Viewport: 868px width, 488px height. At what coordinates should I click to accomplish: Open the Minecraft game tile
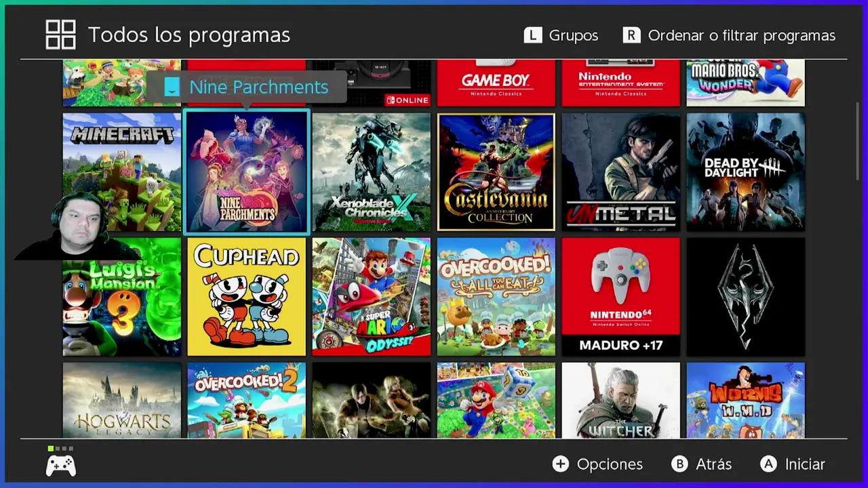pyautogui.click(x=122, y=172)
